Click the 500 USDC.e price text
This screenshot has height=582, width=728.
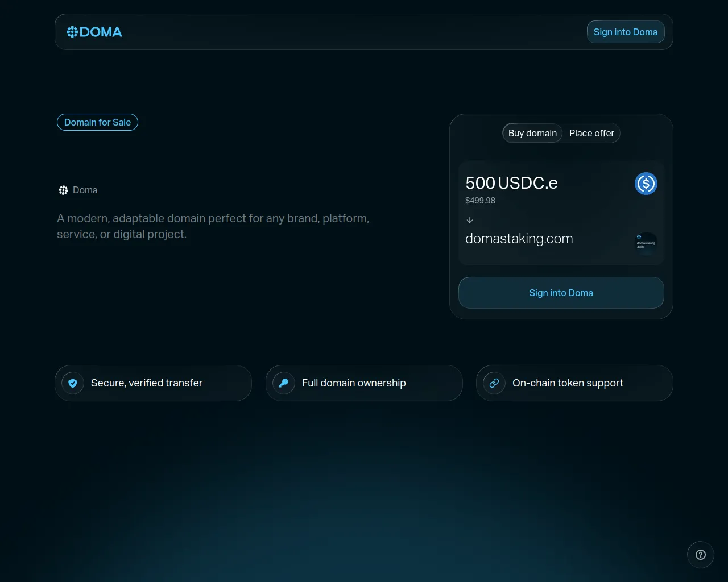(511, 182)
